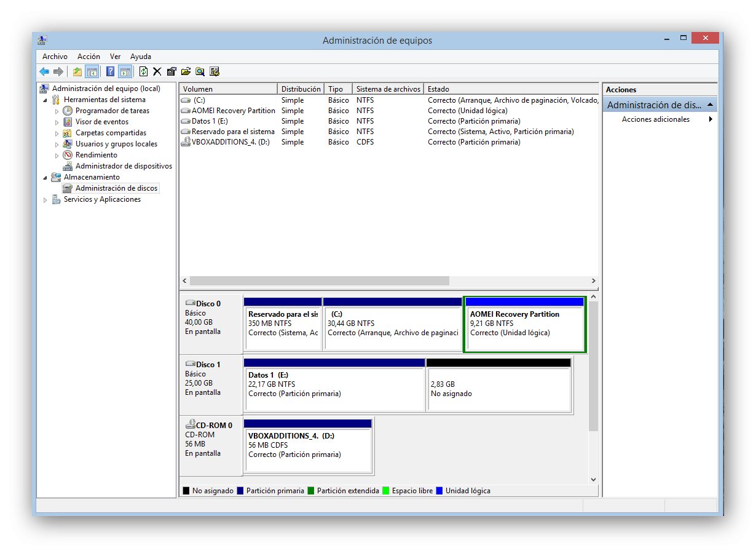
Task: Select Reservado para el sistema list row
Action: (x=389, y=132)
